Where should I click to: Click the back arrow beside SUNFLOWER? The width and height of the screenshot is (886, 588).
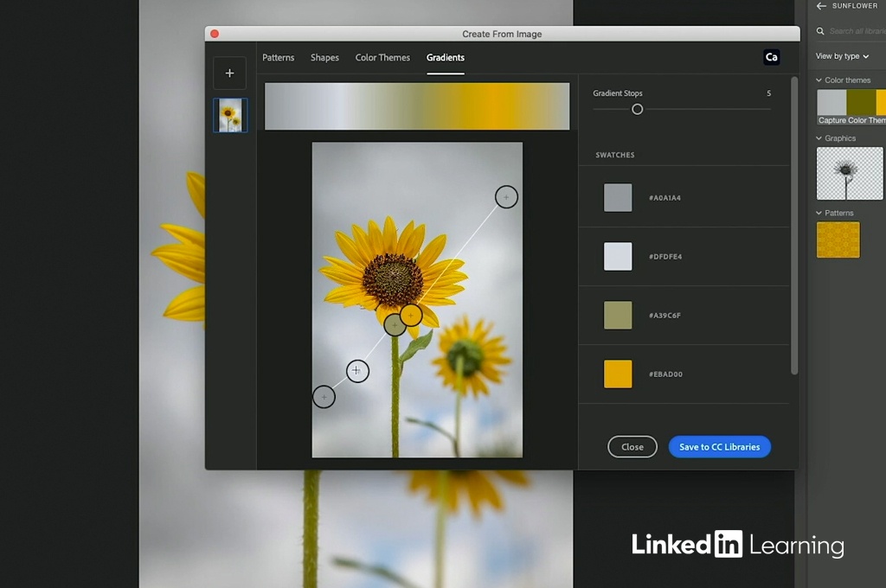click(x=821, y=6)
